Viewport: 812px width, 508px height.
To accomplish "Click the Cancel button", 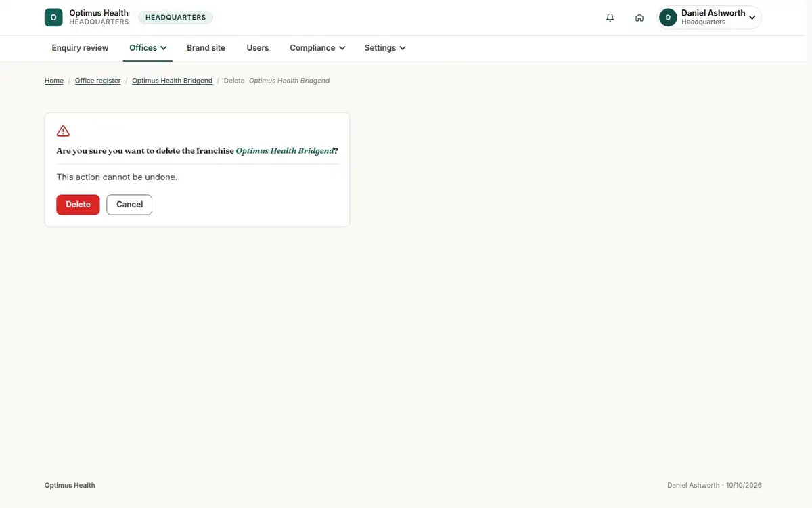I will (x=129, y=205).
